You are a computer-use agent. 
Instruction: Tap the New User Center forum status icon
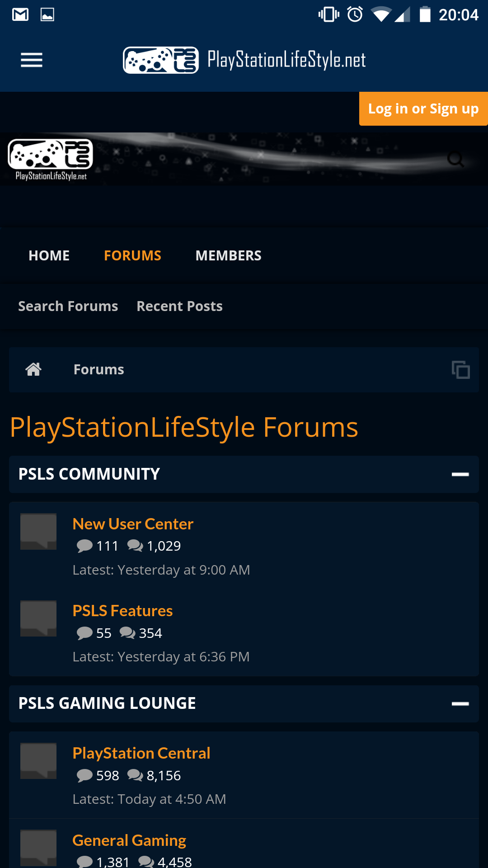click(x=38, y=531)
